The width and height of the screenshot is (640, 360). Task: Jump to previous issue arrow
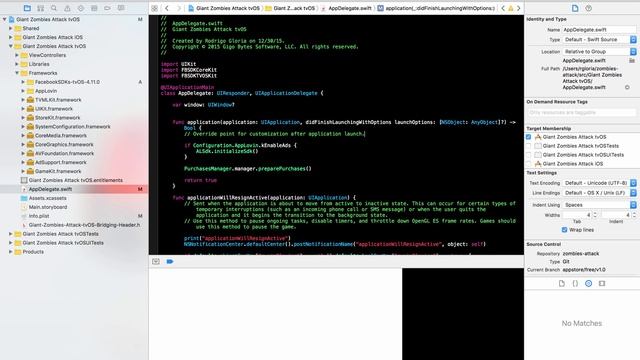503,8
